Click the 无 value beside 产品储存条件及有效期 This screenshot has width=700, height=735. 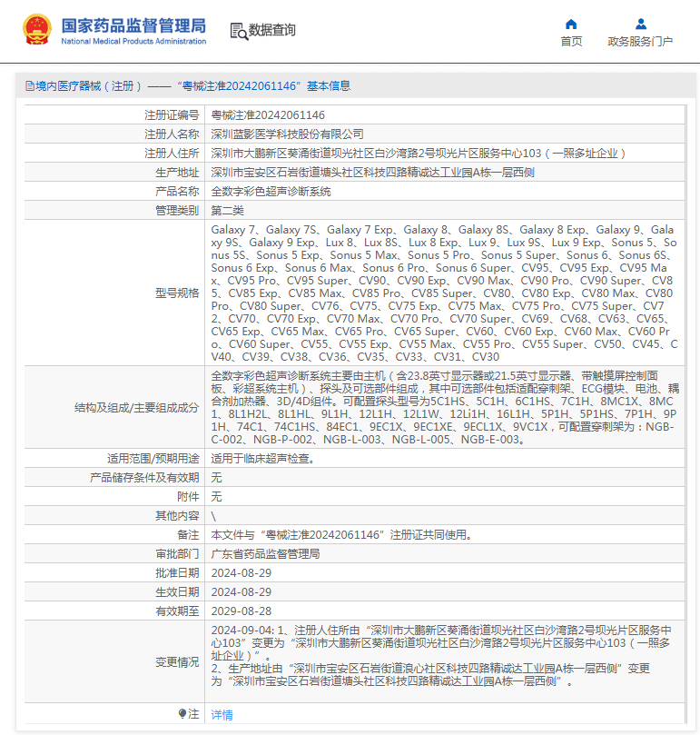pyautogui.click(x=216, y=478)
